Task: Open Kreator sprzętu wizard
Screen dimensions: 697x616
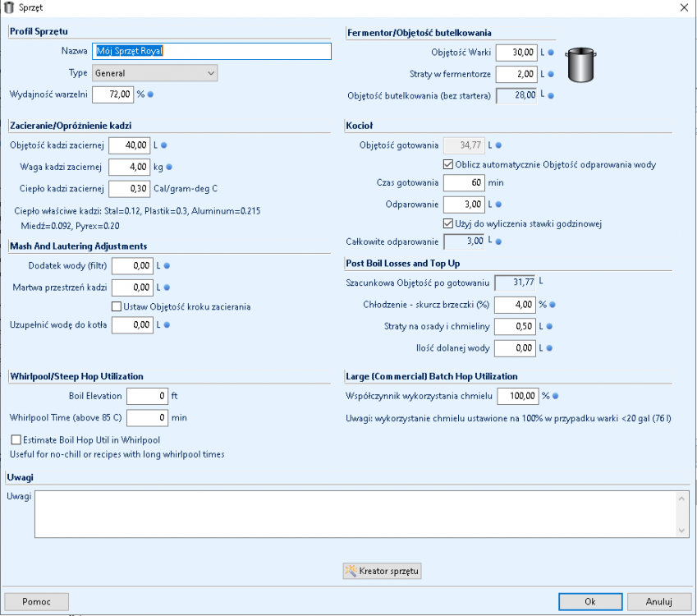Action: 383,571
